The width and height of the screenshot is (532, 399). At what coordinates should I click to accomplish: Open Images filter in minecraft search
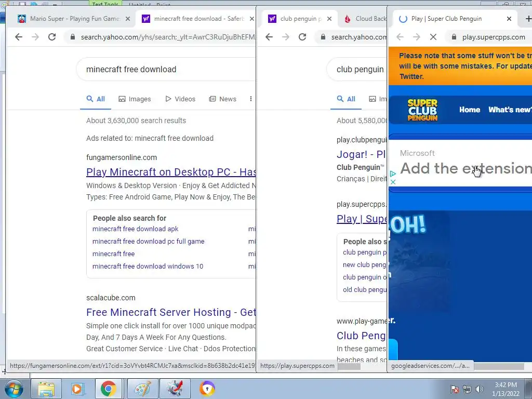[x=135, y=99]
